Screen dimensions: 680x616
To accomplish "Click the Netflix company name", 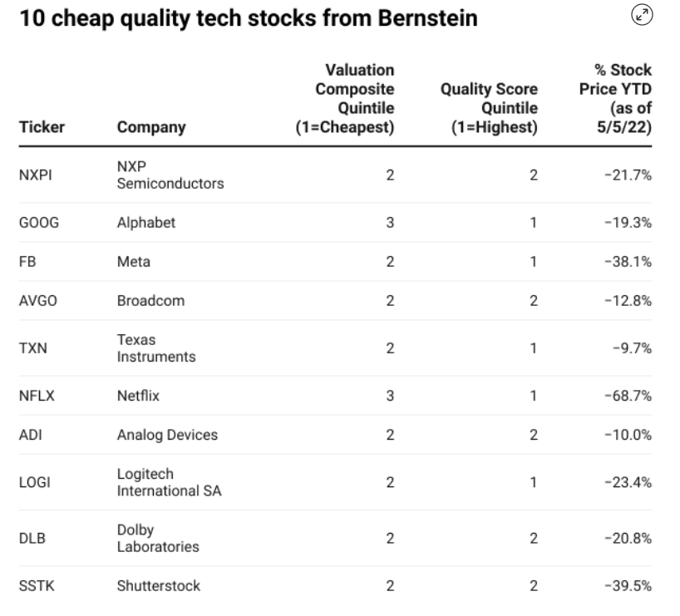I will [138, 397].
